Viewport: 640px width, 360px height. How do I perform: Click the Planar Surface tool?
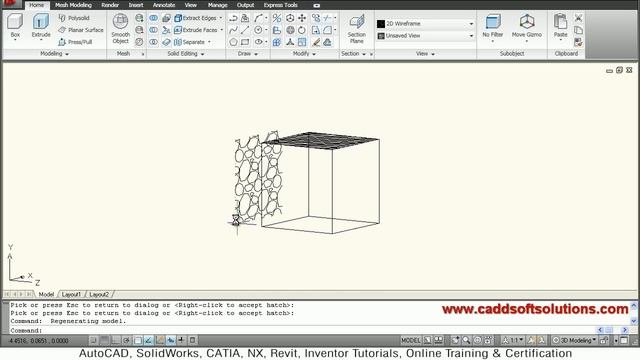(x=81, y=30)
